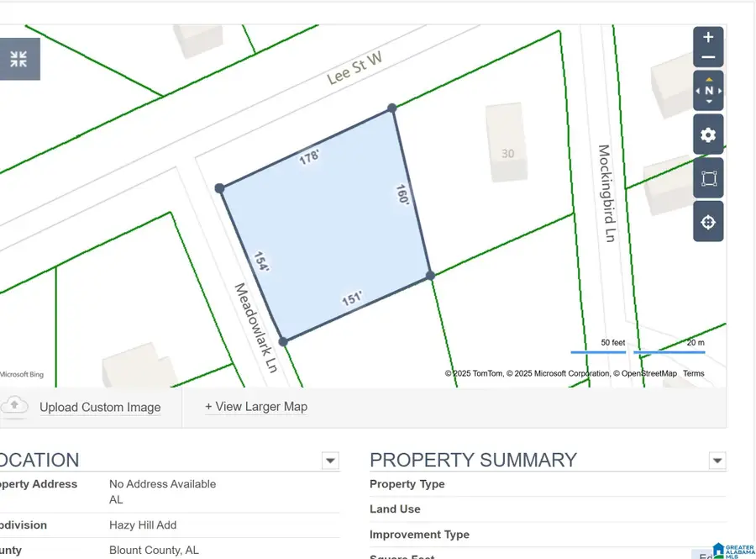Click the northwest parcel corner vertex
Screen dimensions: 756x559
coord(220,188)
